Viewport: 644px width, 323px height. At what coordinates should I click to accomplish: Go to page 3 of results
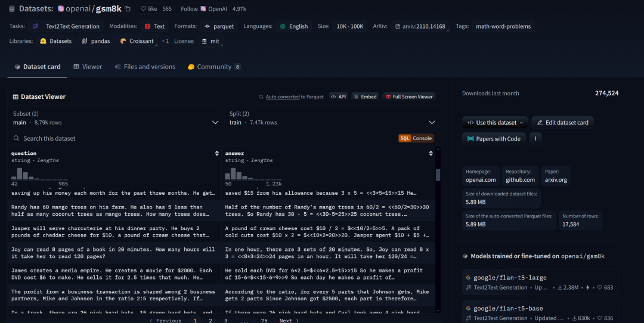[x=225, y=321]
